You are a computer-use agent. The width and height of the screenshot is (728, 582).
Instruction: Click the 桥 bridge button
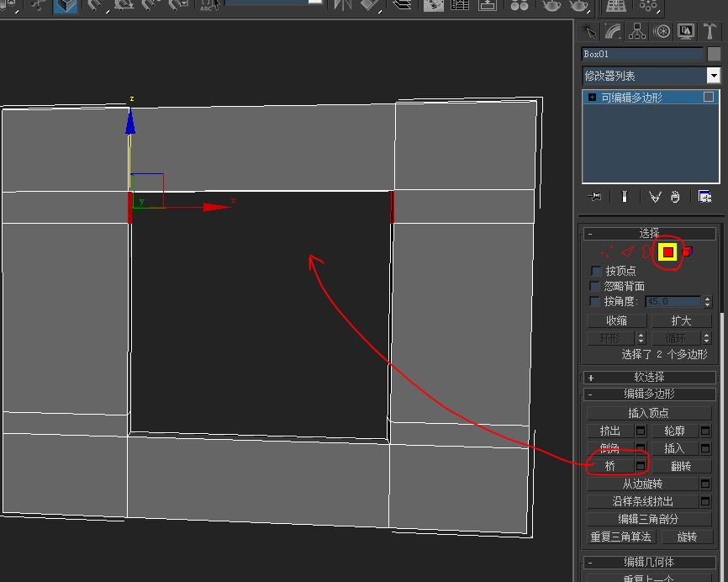pos(610,466)
